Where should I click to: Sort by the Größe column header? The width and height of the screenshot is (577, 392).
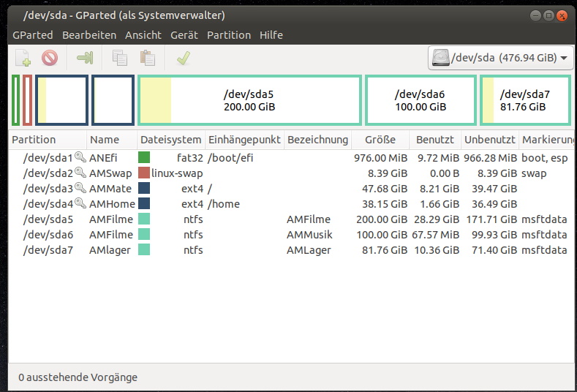tap(380, 140)
